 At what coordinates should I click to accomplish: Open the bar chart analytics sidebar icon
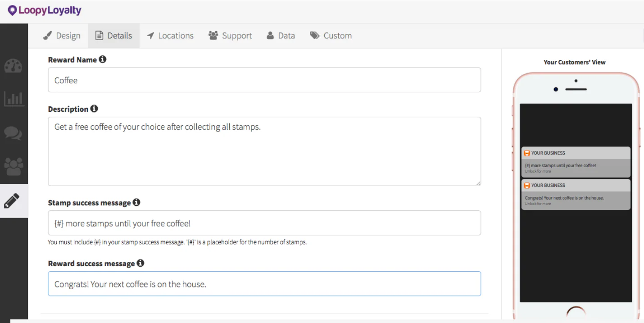click(14, 99)
